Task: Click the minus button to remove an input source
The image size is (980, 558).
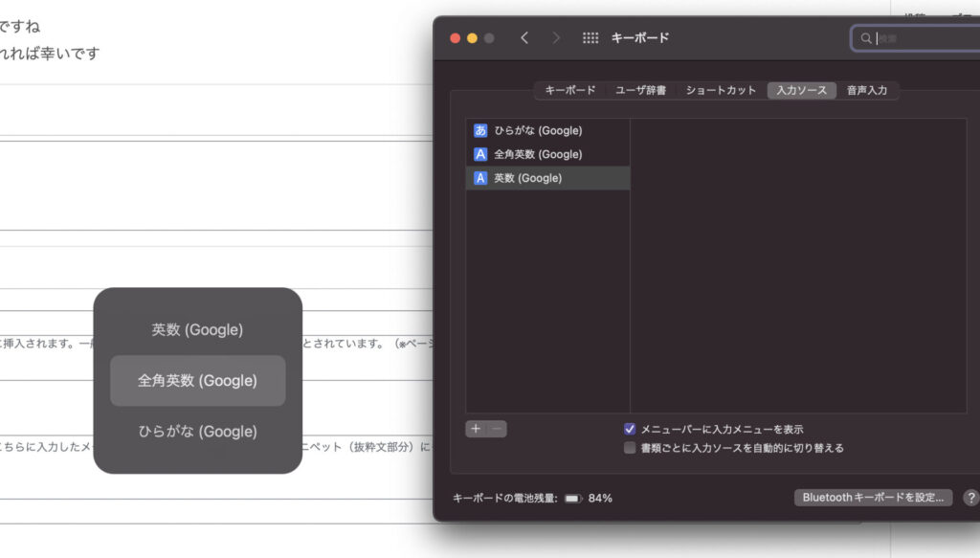Action: point(497,429)
